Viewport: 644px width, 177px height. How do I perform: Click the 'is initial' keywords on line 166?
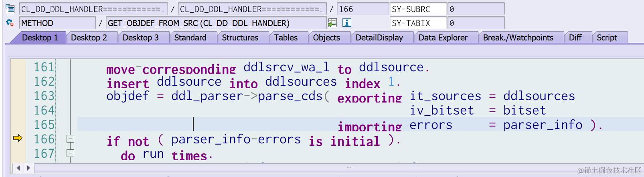point(344,141)
